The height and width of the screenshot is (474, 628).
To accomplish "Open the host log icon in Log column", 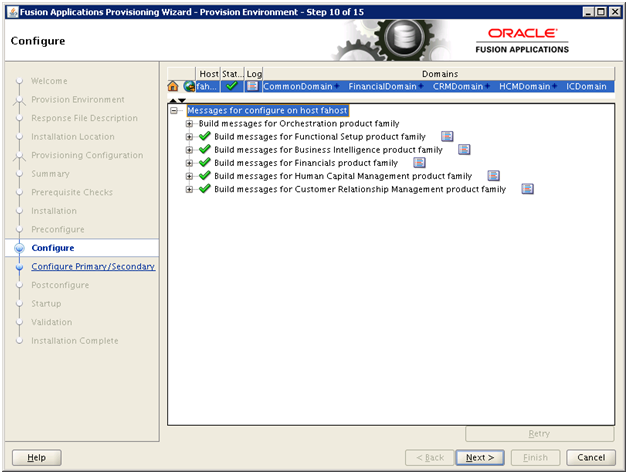I will [x=252, y=86].
